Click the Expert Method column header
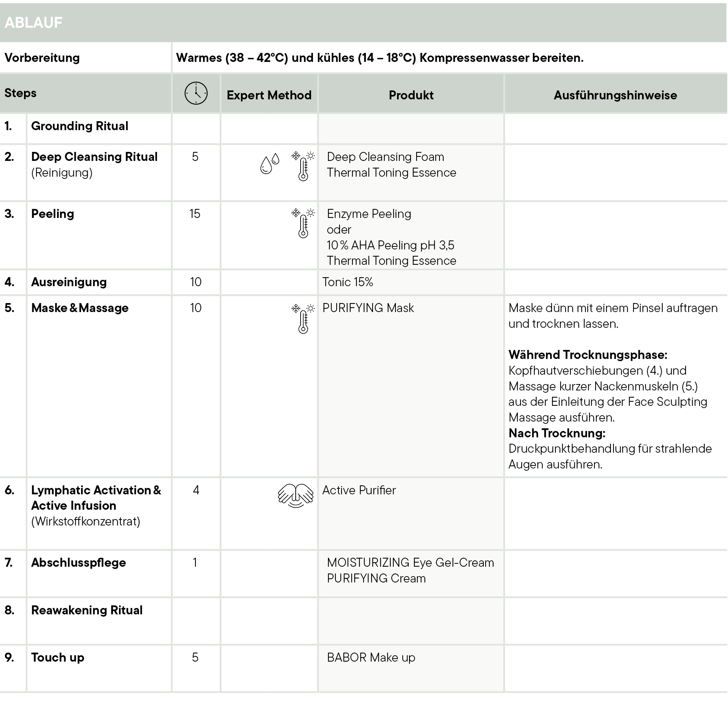 click(x=269, y=95)
